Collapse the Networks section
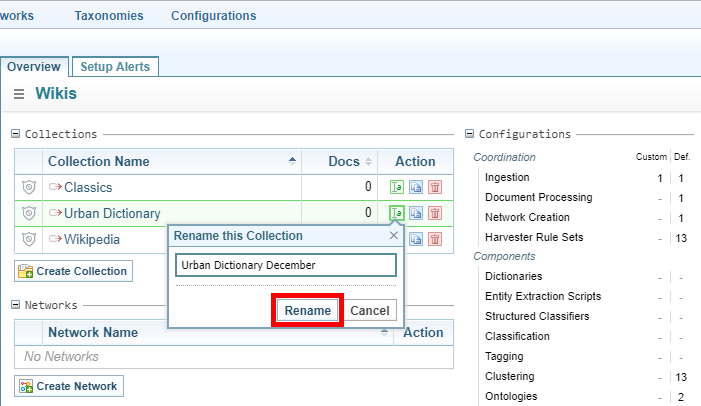 click(x=16, y=305)
